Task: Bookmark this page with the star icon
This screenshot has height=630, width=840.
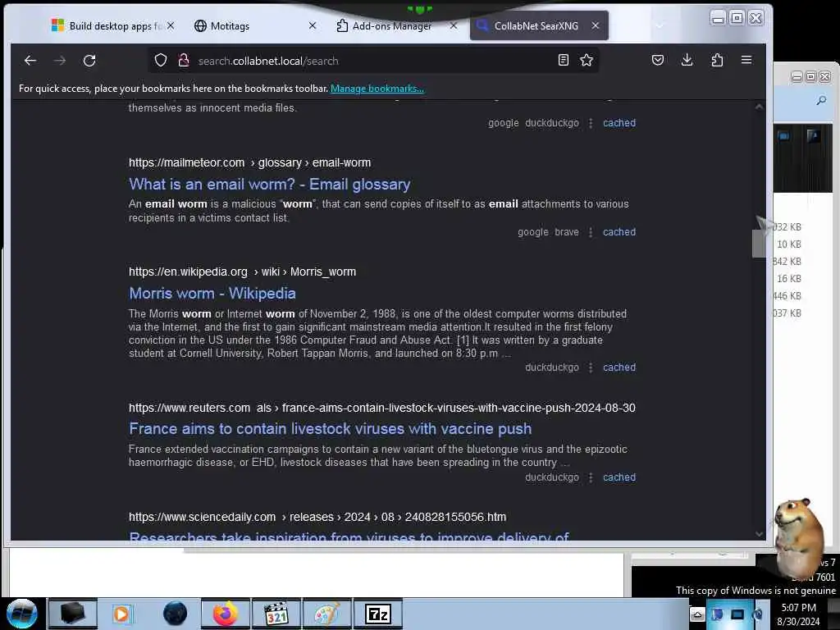Action: (x=587, y=60)
